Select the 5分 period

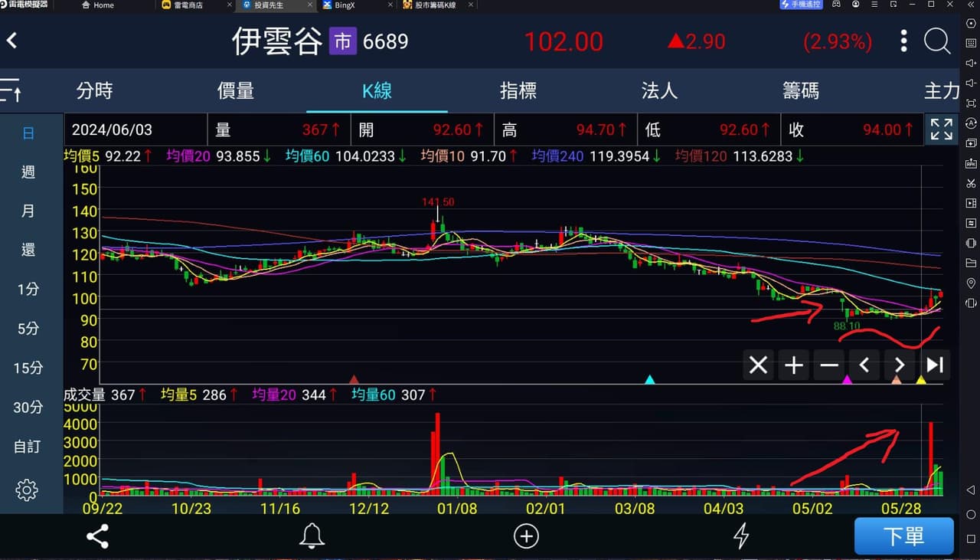click(28, 329)
